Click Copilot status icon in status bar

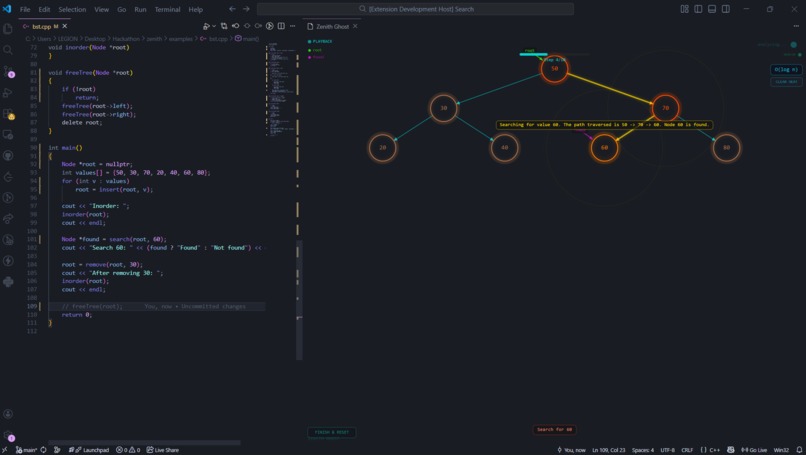click(730, 450)
